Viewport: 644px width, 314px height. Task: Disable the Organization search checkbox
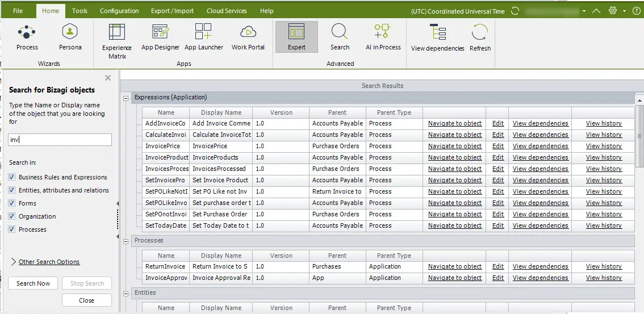tap(12, 216)
